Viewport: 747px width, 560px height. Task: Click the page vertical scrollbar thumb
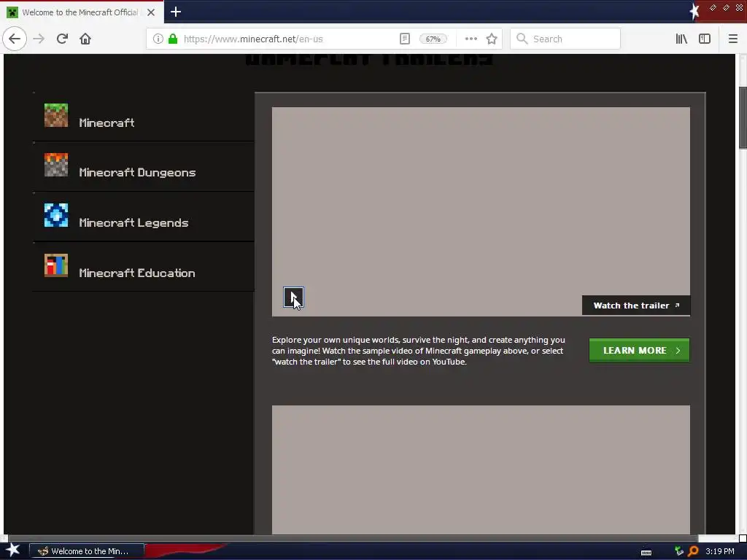click(742, 117)
